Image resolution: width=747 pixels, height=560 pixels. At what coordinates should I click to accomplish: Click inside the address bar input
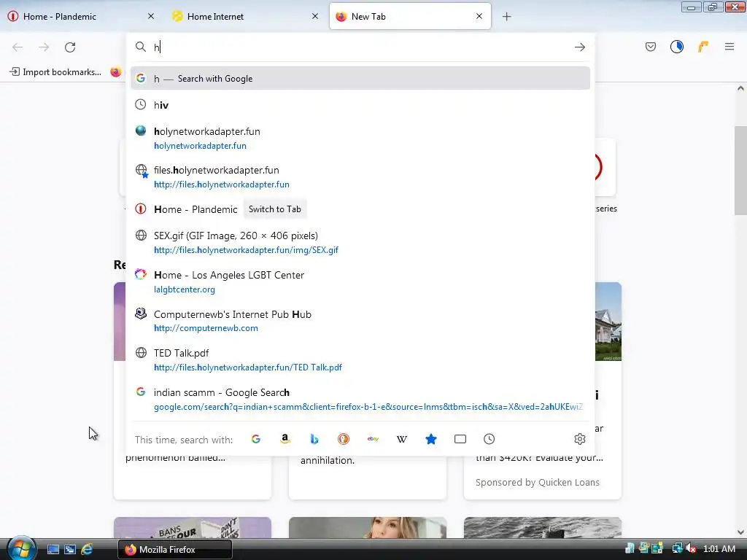360,47
